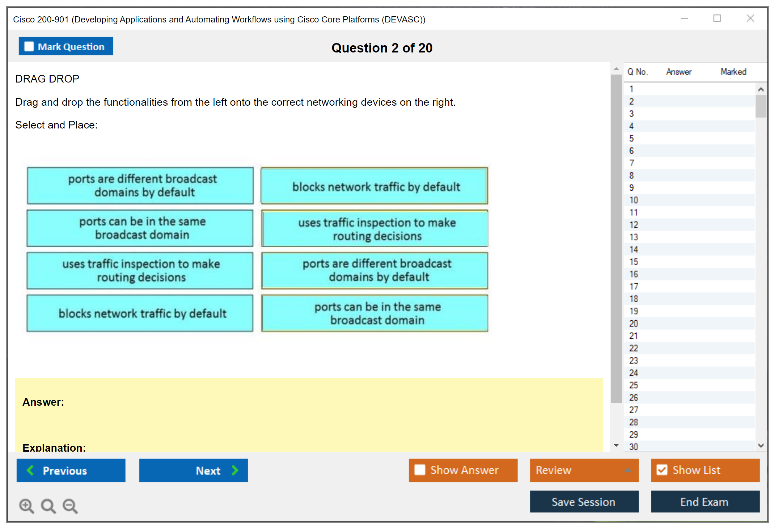This screenshot has height=532, width=778.
Task: Toggle the Mark Question checkbox
Action: (29, 47)
